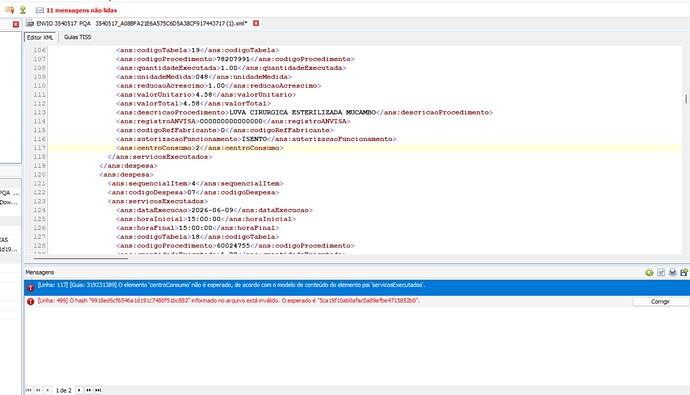The height and width of the screenshot is (395, 690).
Task: Click the red error icon of the hash message
Action: coord(30,302)
